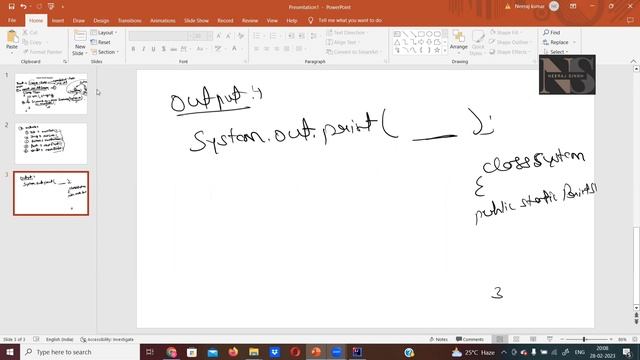
Task: Open Task View on the taskbar
Action: point(150,352)
